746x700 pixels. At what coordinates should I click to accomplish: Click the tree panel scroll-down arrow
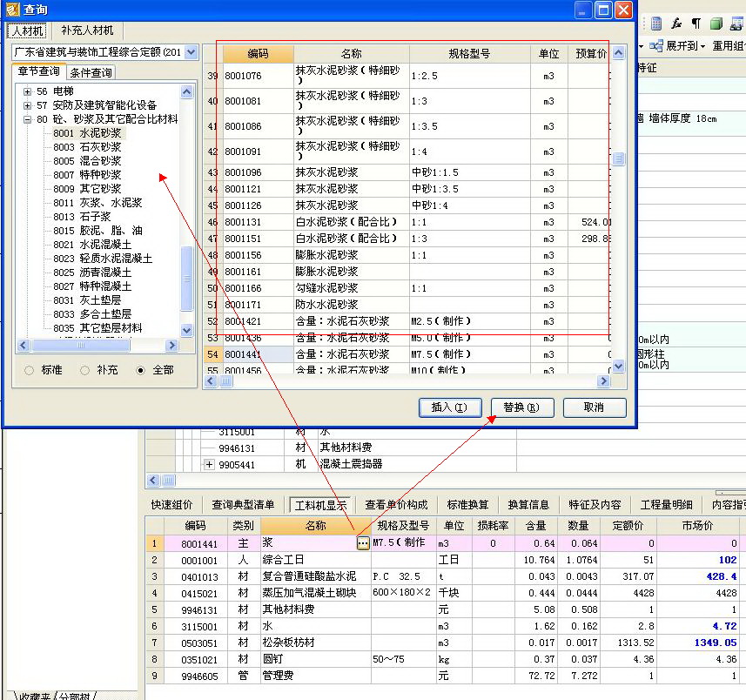click(x=186, y=330)
